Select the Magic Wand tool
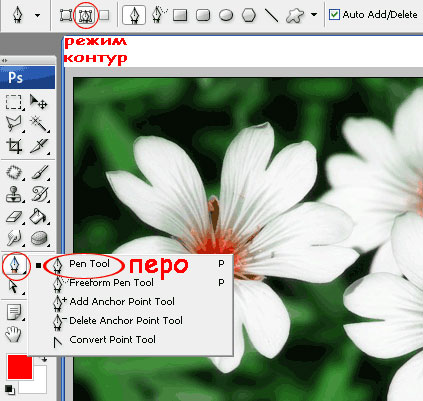423x401 pixels. click(x=39, y=124)
